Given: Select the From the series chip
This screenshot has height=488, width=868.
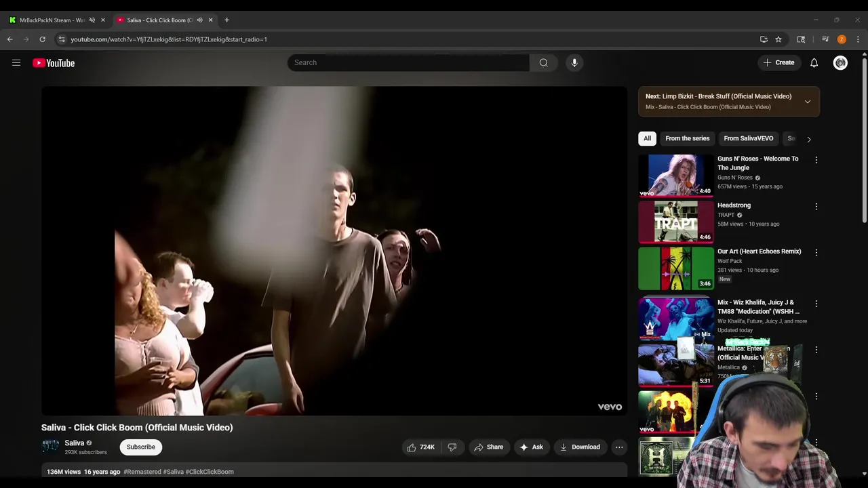Looking at the screenshot, I should pos(687,138).
